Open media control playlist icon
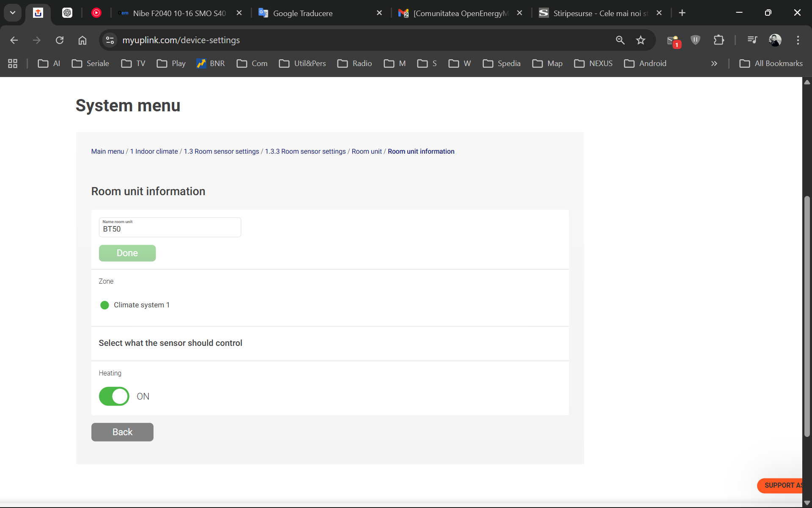This screenshot has width=812, height=508. click(752, 40)
